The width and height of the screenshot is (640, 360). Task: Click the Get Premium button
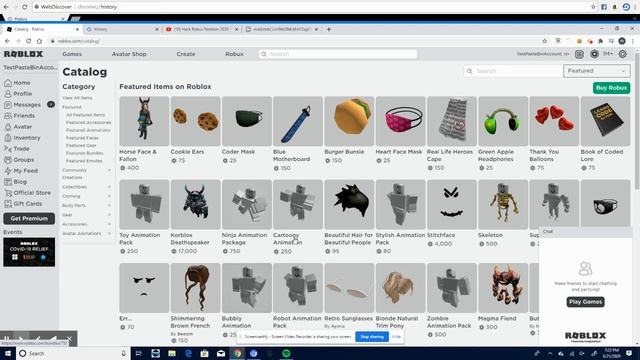(x=29, y=219)
